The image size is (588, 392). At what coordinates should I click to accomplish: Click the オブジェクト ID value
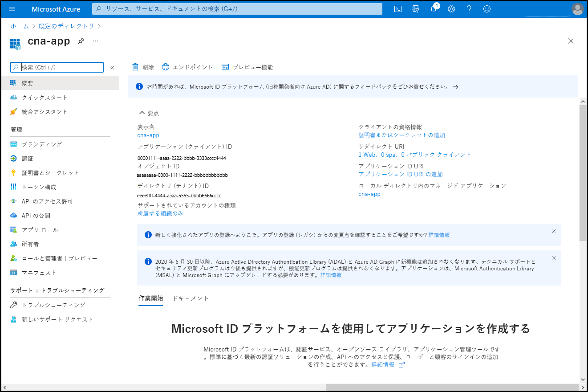coord(182,175)
